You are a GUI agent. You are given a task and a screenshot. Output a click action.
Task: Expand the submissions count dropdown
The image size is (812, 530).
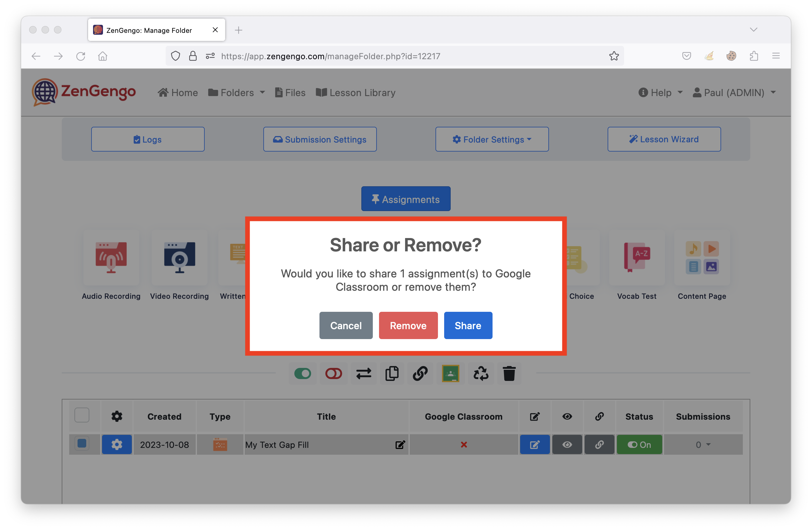point(703,444)
